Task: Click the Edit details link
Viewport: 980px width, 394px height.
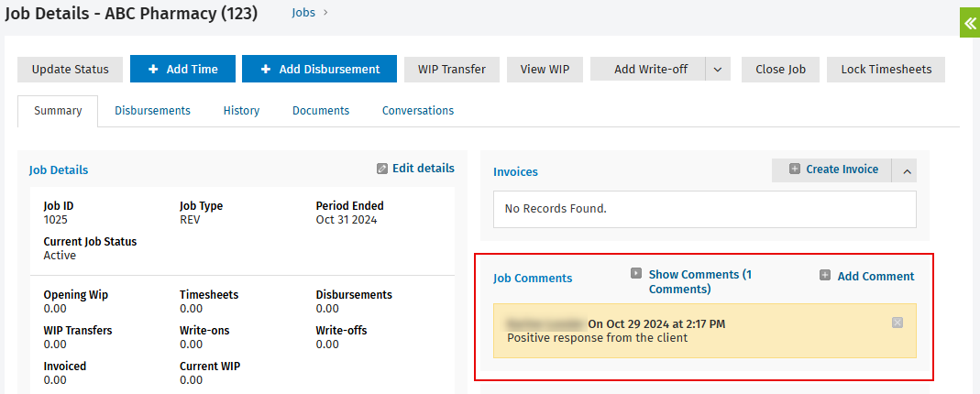Action: click(424, 168)
